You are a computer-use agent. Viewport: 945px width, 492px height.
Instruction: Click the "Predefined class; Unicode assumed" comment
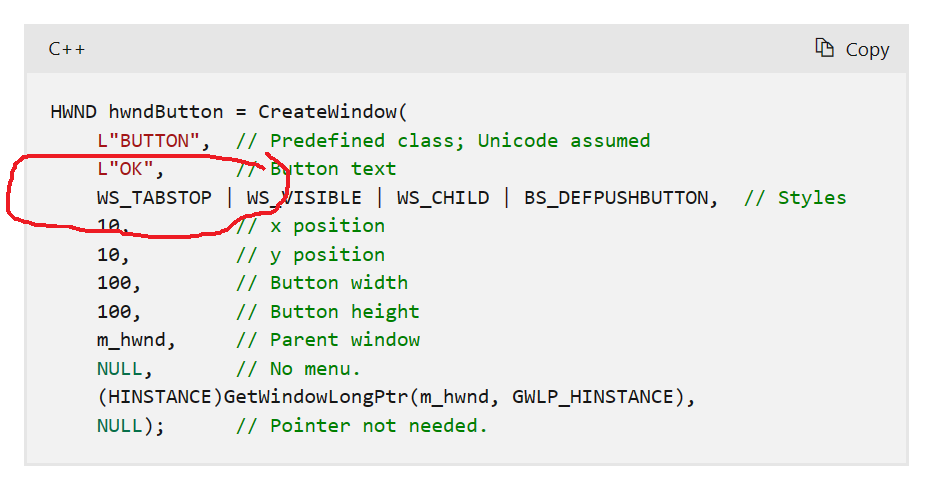point(443,140)
